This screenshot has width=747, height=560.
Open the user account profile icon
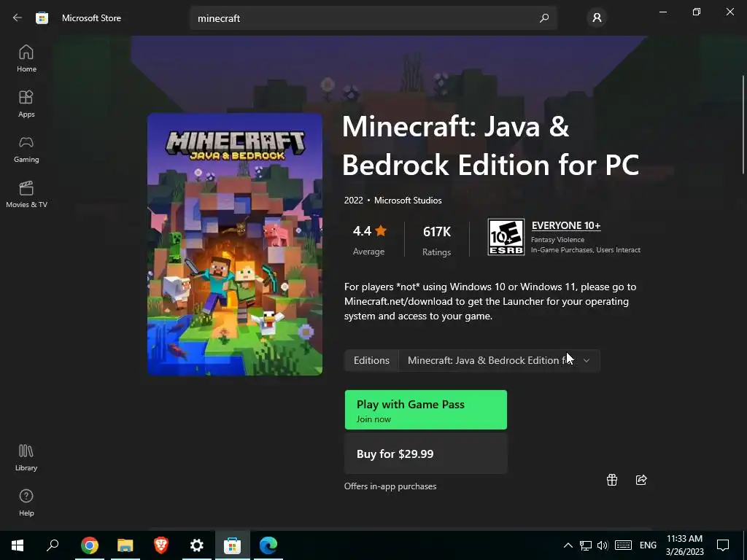click(x=597, y=18)
